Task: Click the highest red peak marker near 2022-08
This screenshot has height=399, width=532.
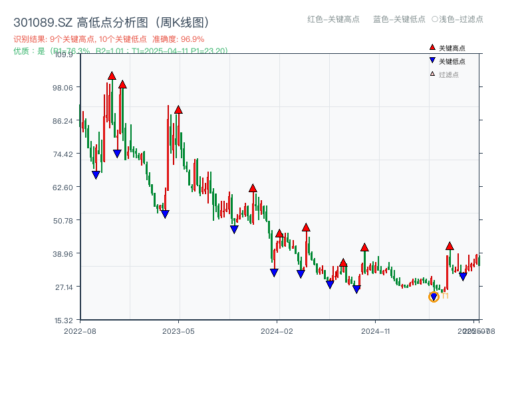Action: (x=112, y=75)
